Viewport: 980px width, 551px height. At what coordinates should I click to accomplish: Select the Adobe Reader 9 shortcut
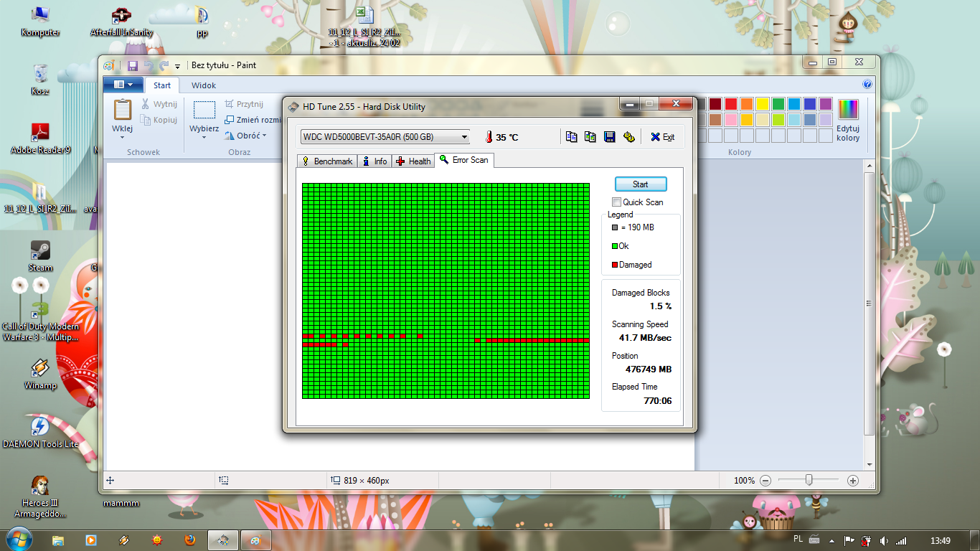(40, 138)
